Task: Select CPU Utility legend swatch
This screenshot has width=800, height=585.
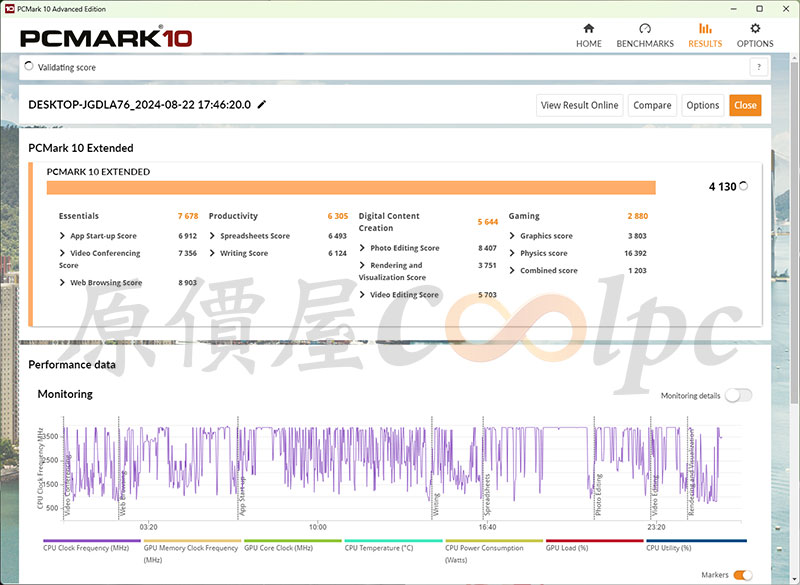Action: (x=696, y=541)
